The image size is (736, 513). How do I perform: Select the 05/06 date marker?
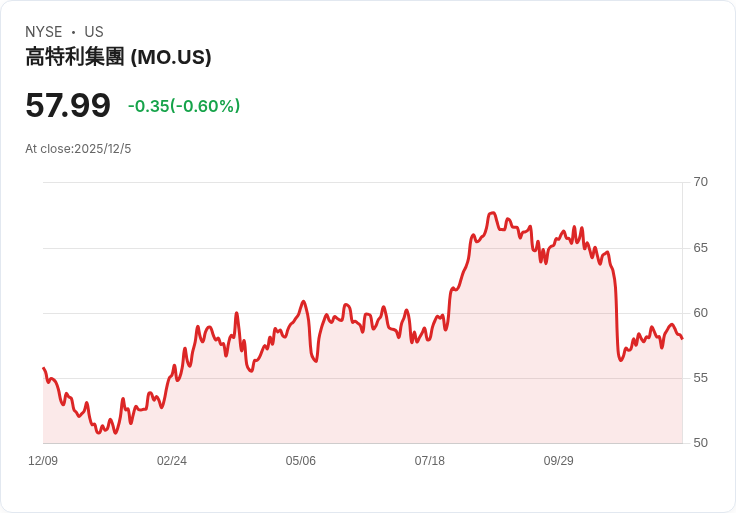[301, 461]
